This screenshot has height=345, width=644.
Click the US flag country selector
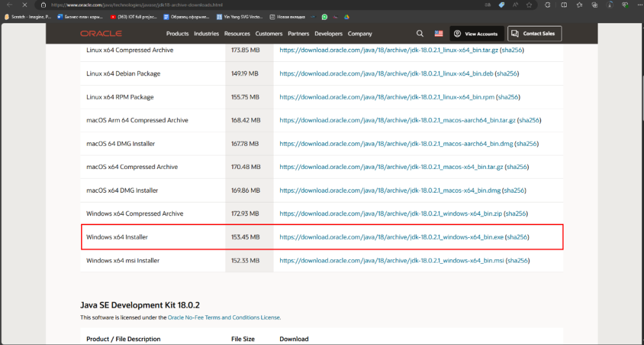(439, 34)
